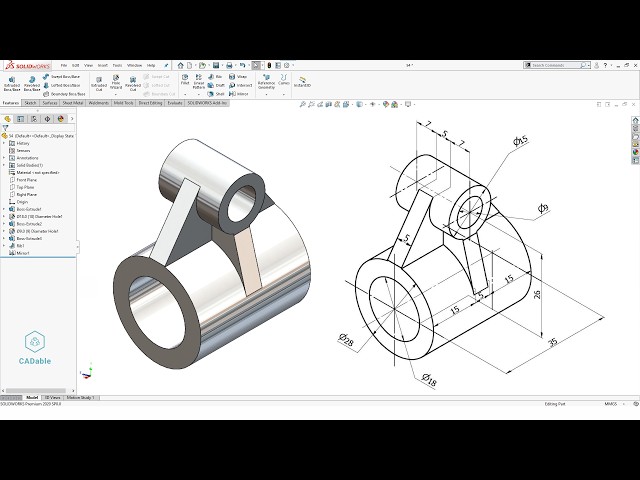640x480 pixels.
Task: Click the Rebuild traffic light icon
Action: (269, 65)
